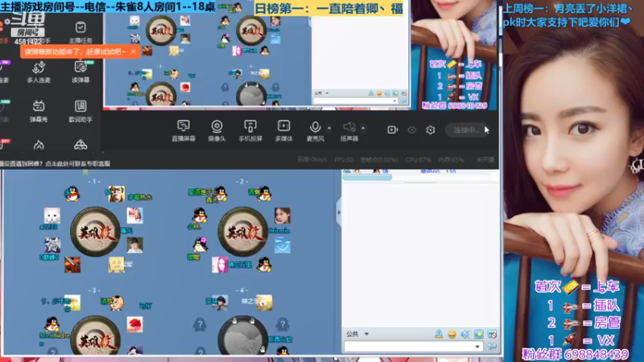The height and width of the screenshot is (362, 644).
Task: Open the 多人连麦 feature
Action: [39, 72]
